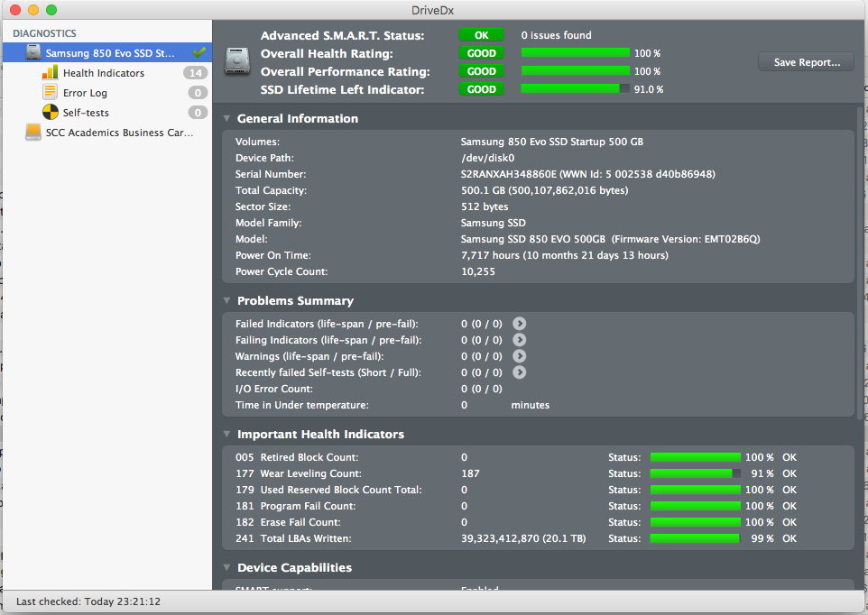Click the Power Cycle Count value 10,255
This screenshot has width=868, height=615.
478,271
